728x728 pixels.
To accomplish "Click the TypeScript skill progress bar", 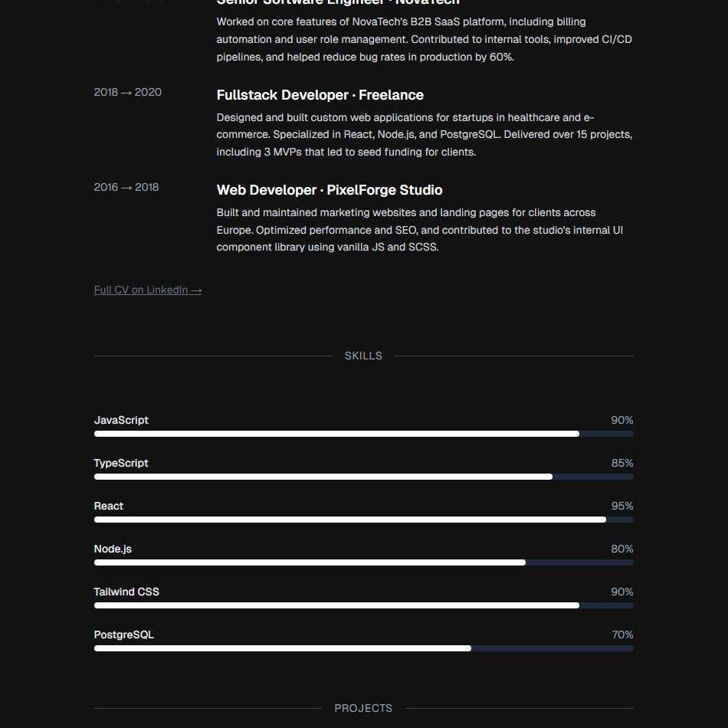I will pyautogui.click(x=363, y=477).
